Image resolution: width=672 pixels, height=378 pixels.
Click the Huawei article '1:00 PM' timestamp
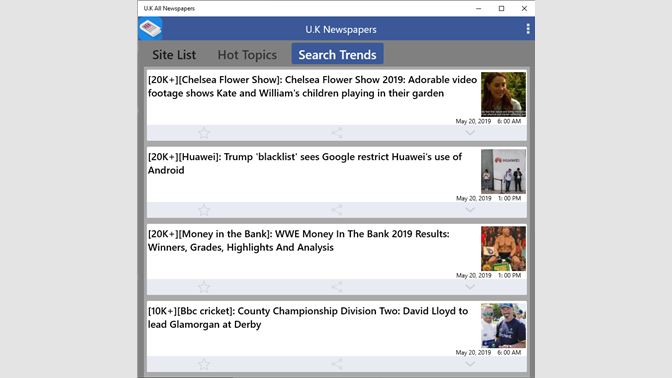[510, 198]
